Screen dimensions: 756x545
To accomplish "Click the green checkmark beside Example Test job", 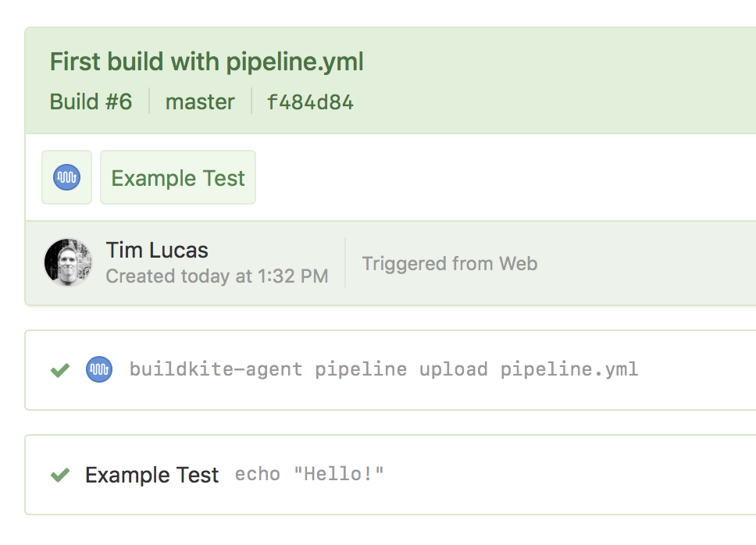I will pyautogui.click(x=59, y=474).
